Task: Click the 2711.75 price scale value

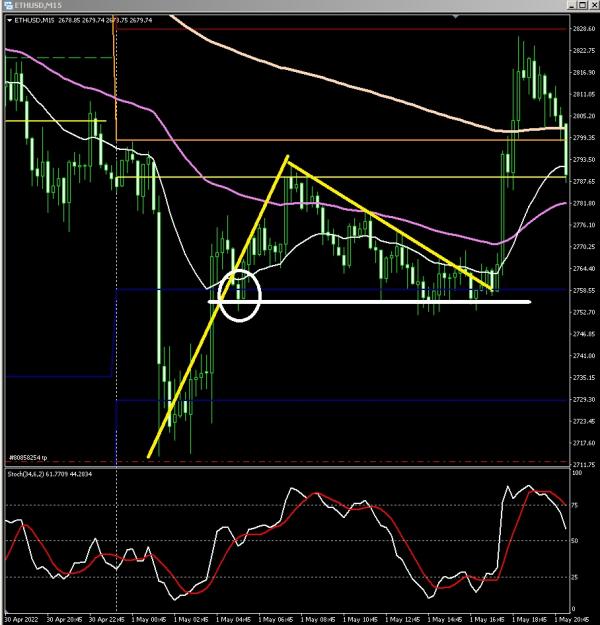Action: pos(584,465)
